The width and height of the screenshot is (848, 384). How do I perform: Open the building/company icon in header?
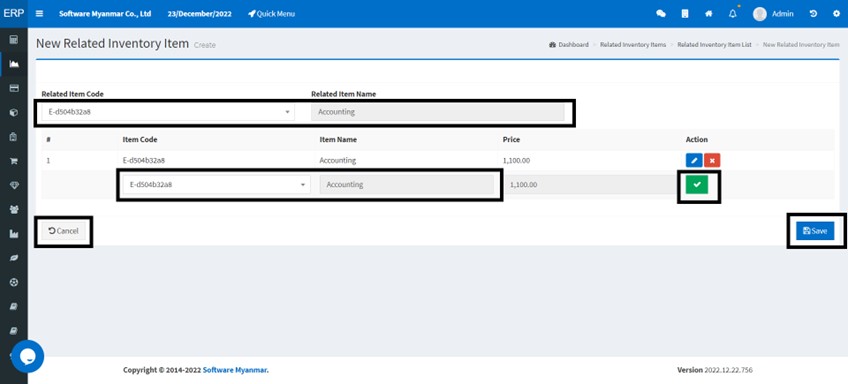[685, 14]
